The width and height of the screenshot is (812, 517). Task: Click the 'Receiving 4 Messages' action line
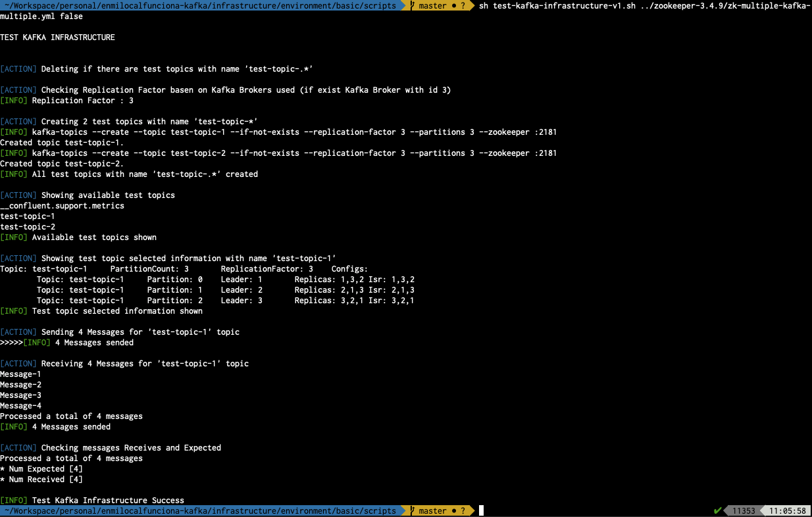click(124, 364)
